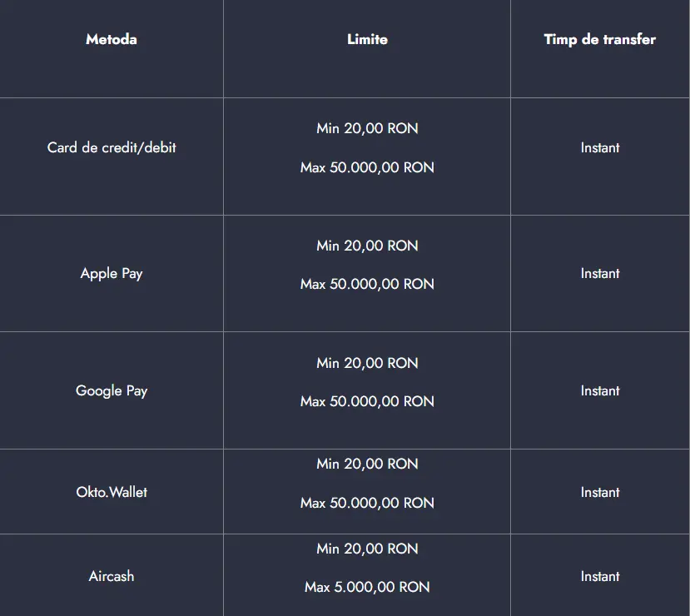
Task: Click Max 50.000,00 RON for Google Pay
Action: click(367, 401)
